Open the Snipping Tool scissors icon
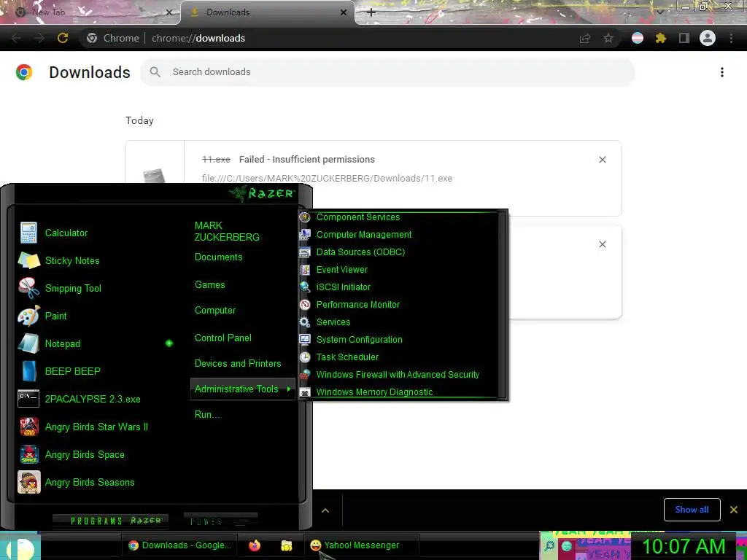 pyautogui.click(x=28, y=288)
